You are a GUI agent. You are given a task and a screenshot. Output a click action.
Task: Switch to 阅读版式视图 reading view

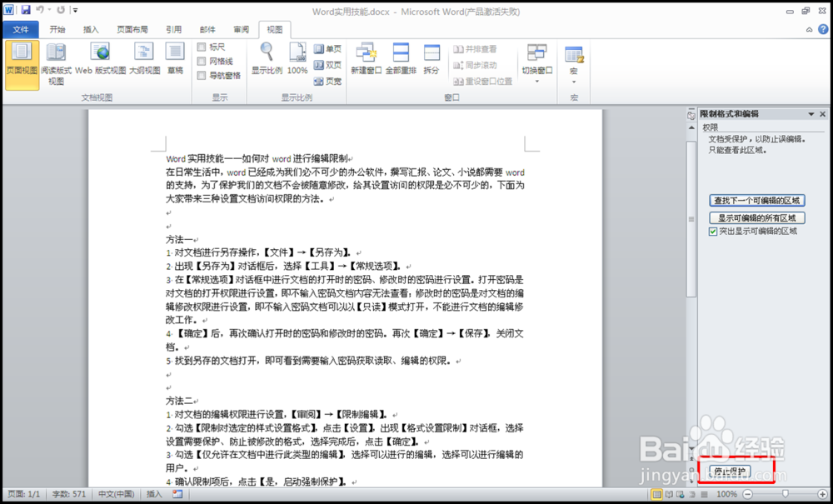(x=56, y=65)
